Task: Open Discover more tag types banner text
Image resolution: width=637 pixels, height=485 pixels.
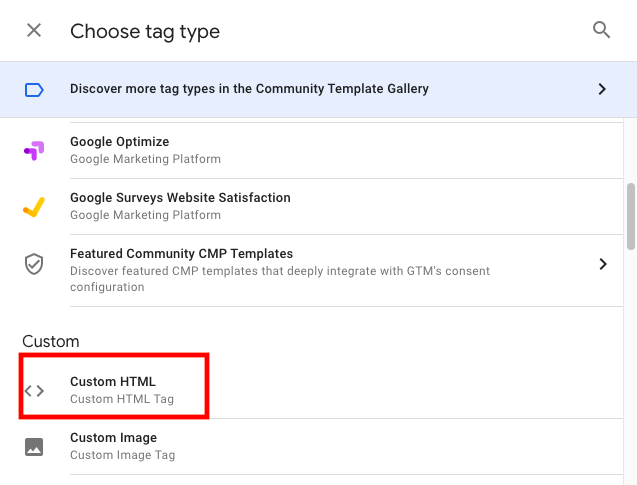Action: coord(249,89)
